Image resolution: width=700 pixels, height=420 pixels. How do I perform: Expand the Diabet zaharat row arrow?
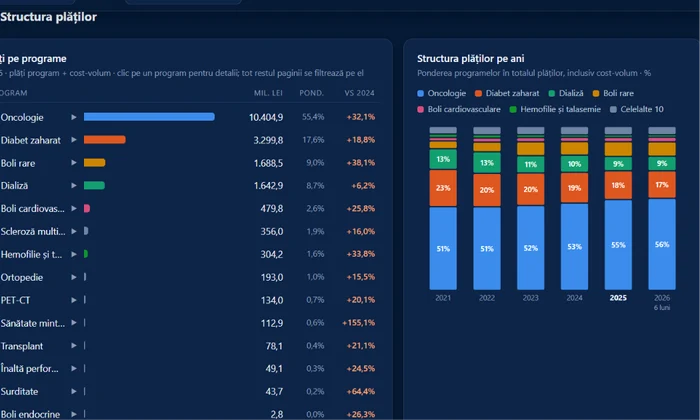point(74,140)
